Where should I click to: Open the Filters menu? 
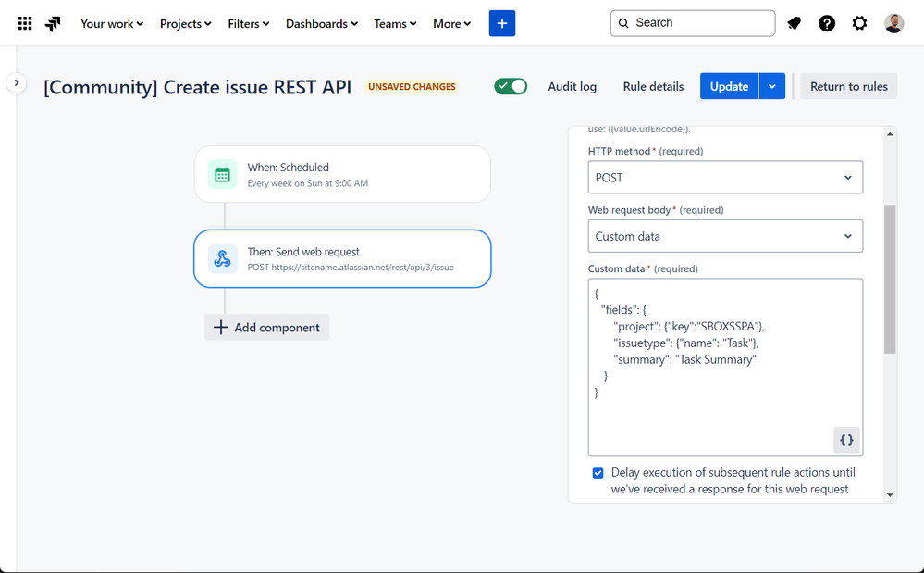pyautogui.click(x=248, y=23)
